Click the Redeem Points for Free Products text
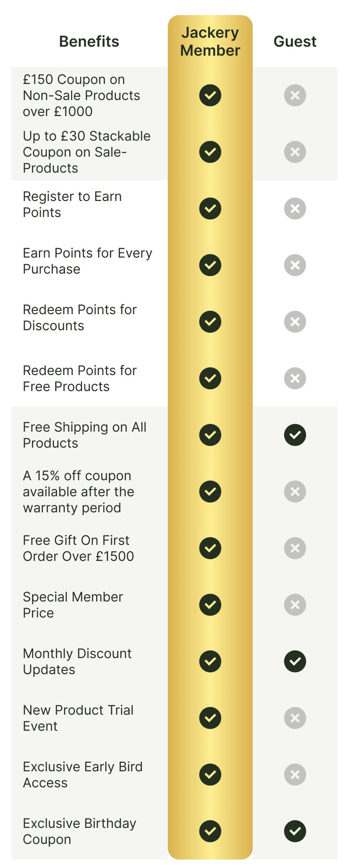This screenshot has height=868, width=346. pyautogui.click(x=80, y=378)
